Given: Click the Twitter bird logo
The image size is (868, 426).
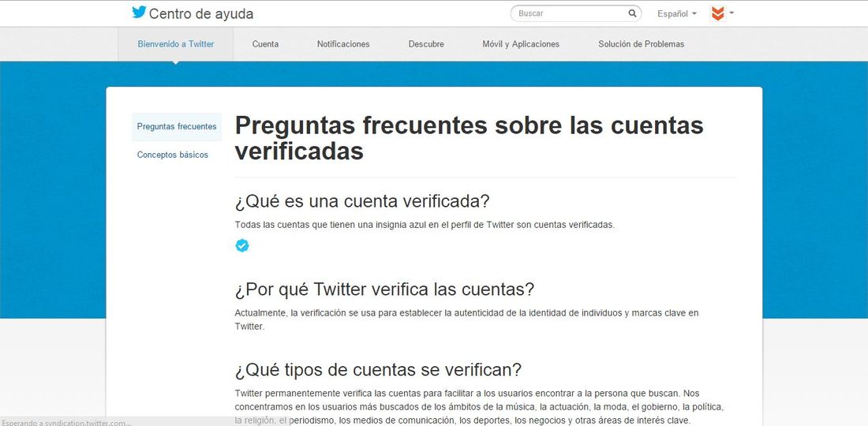Looking at the screenshot, I should point(139,12).
